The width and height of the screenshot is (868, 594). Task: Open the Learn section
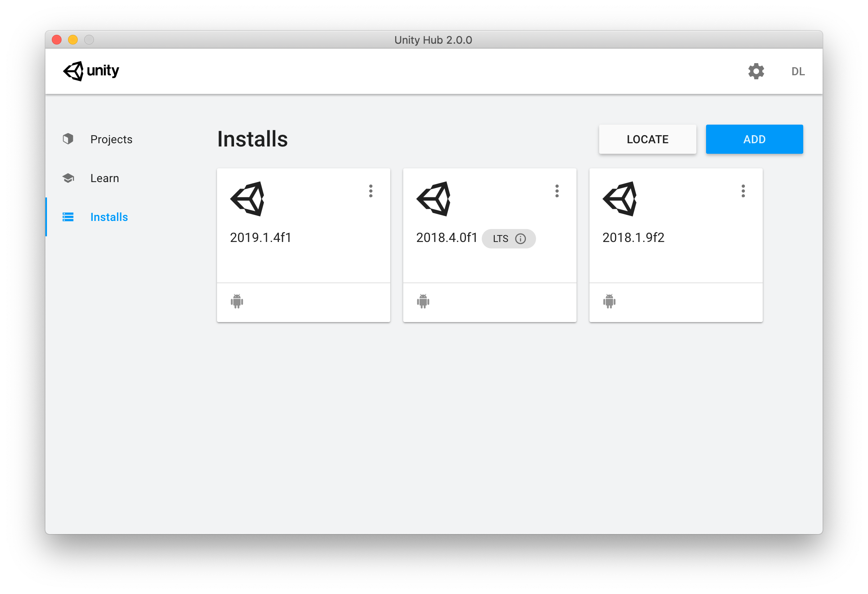(104, 178)
